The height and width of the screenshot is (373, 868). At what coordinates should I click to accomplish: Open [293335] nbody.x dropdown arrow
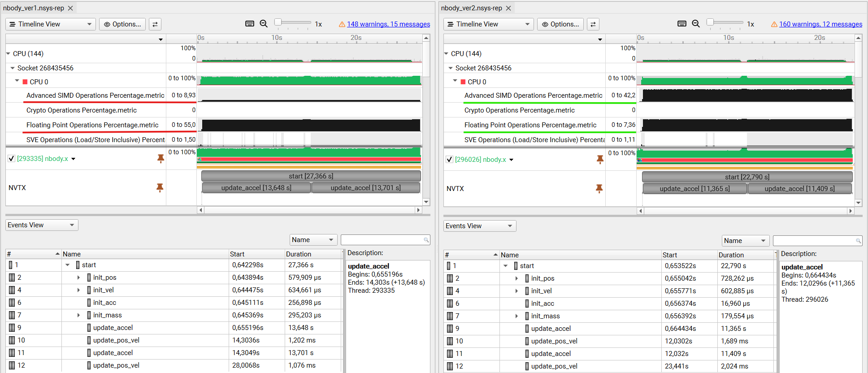click(74, 159)
